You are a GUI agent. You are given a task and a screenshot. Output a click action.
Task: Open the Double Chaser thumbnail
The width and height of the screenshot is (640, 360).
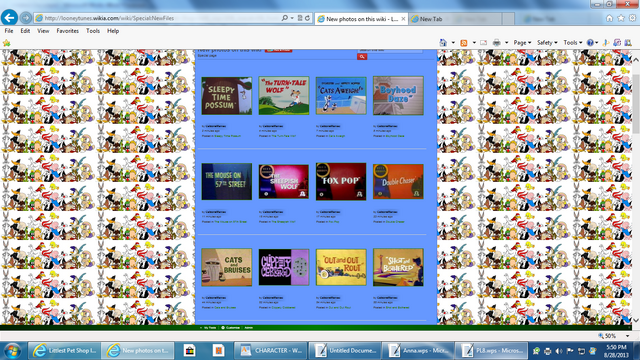(398, 182)
